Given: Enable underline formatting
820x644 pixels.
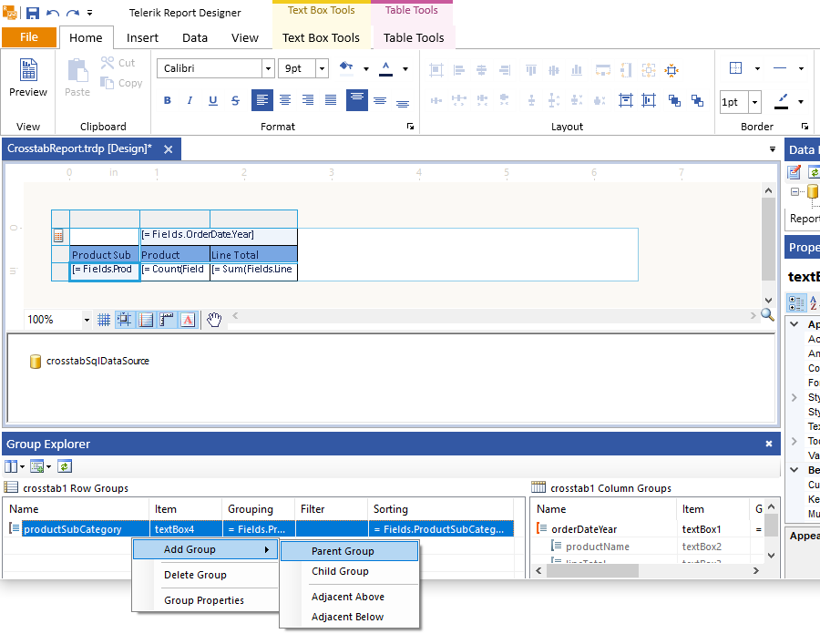Looking at the screenshot, I should [x=212, y=100].
